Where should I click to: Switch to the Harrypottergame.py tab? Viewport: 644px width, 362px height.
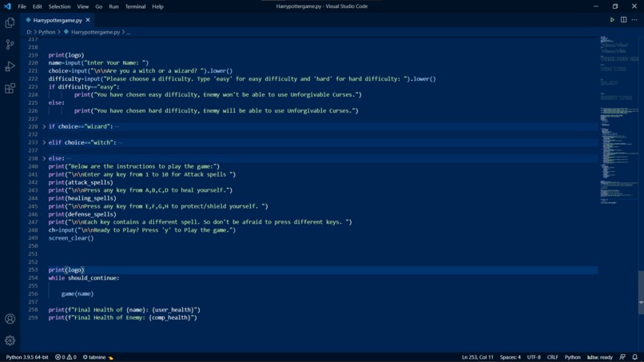pos(58,20)
